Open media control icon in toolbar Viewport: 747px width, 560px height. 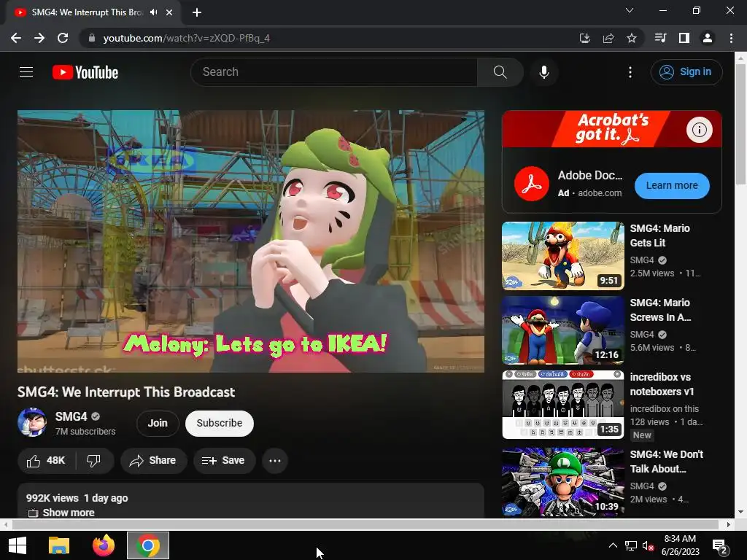(x=660, y=38)
